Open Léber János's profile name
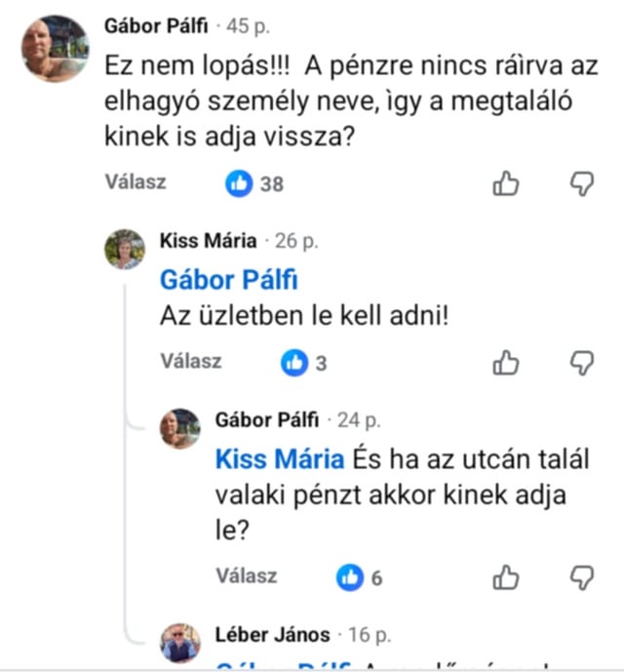 [x=272, y=635]
